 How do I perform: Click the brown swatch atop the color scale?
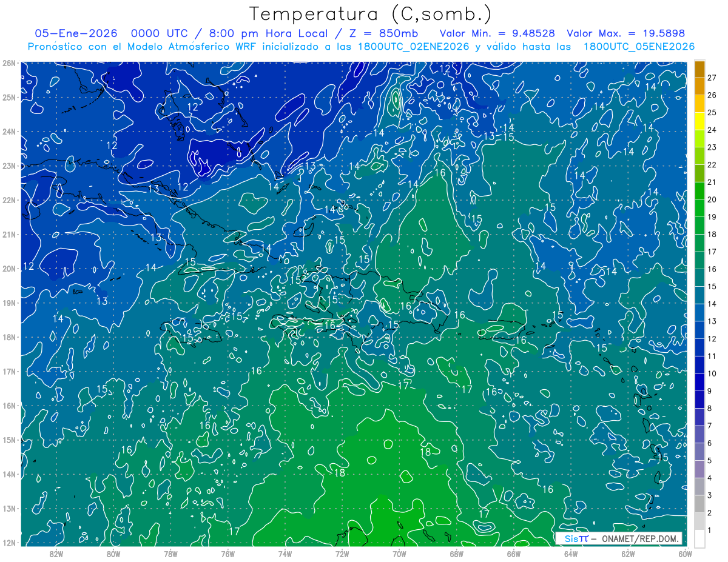[x=699, y=69]
